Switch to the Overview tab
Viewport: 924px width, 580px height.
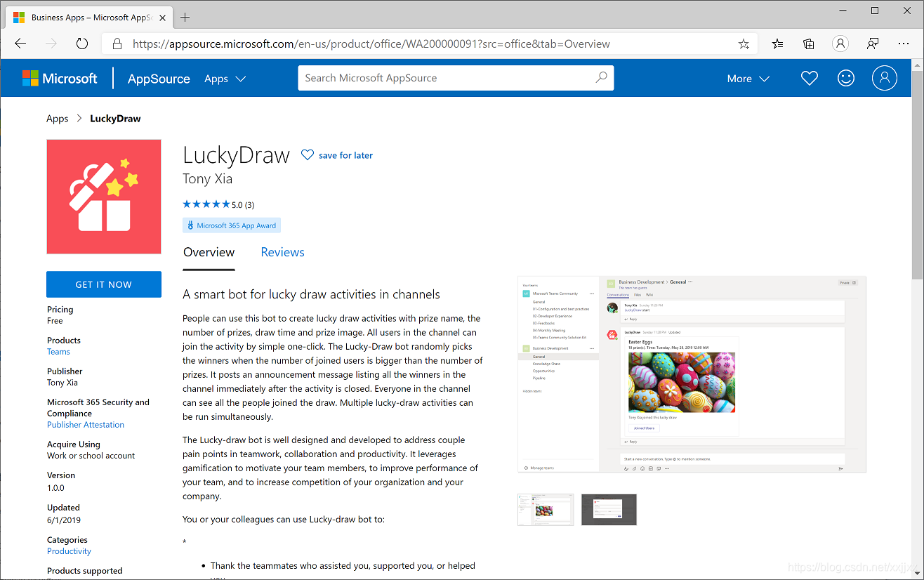(x=209, y=252)
